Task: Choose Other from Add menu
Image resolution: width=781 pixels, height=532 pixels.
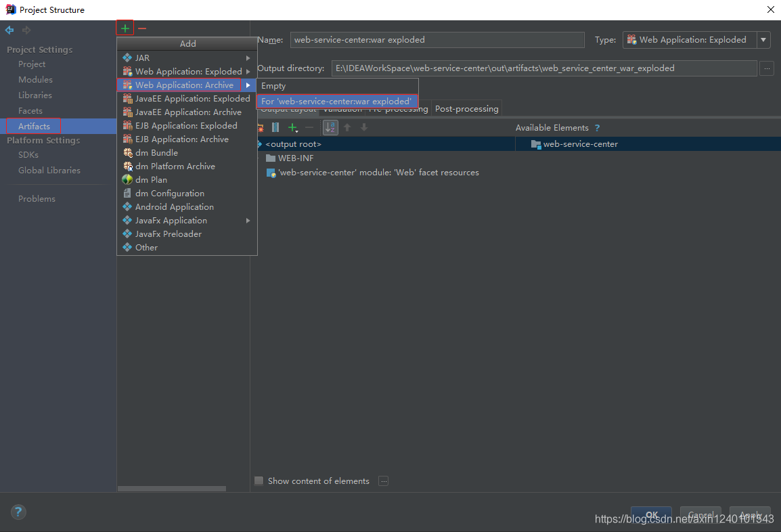Action: (x=187, y=247)
